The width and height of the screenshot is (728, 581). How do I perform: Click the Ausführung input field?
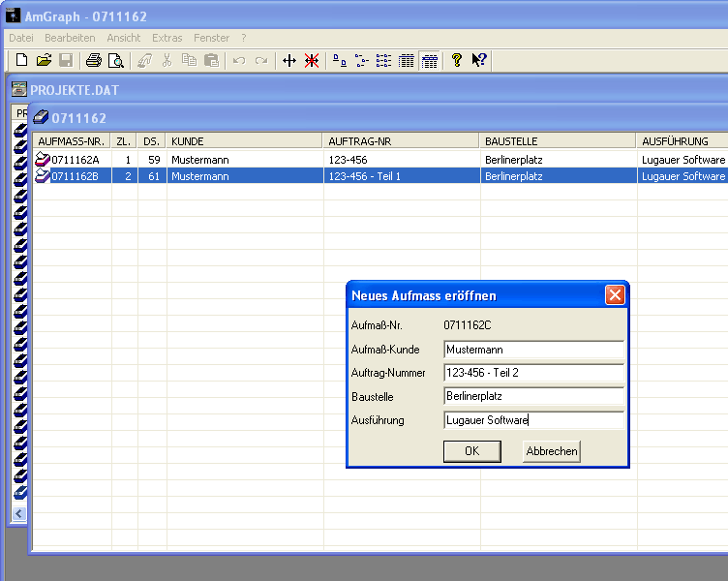pos(534,420)
